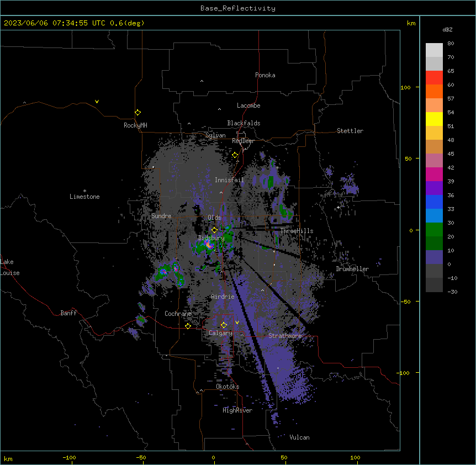Click the ThreeHills label
This screenshot has width=476, height=465.
click(x=297, y=231)
